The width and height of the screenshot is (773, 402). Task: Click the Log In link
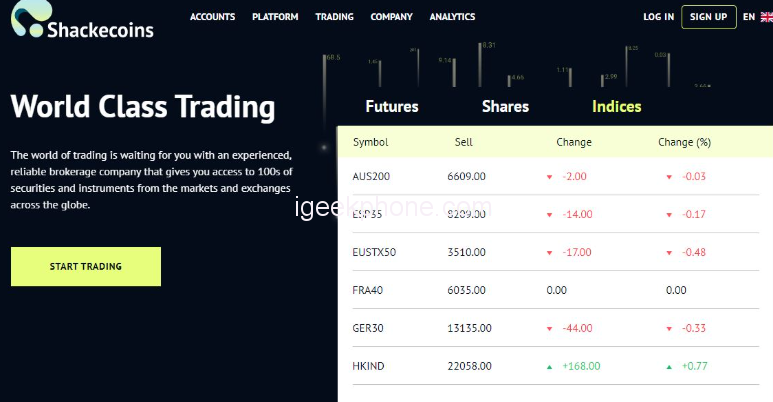(658, 17)
